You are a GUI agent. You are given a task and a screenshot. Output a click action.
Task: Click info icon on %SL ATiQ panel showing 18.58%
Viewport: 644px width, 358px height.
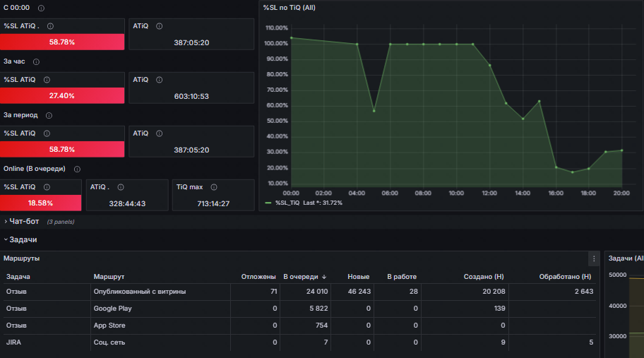click(47, 187)
